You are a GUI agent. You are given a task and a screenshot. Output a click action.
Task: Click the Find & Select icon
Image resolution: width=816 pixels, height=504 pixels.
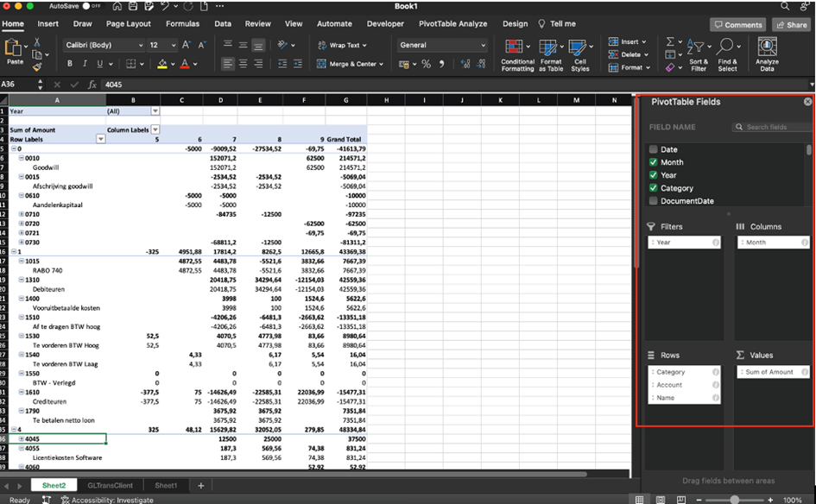pos(727,47)
